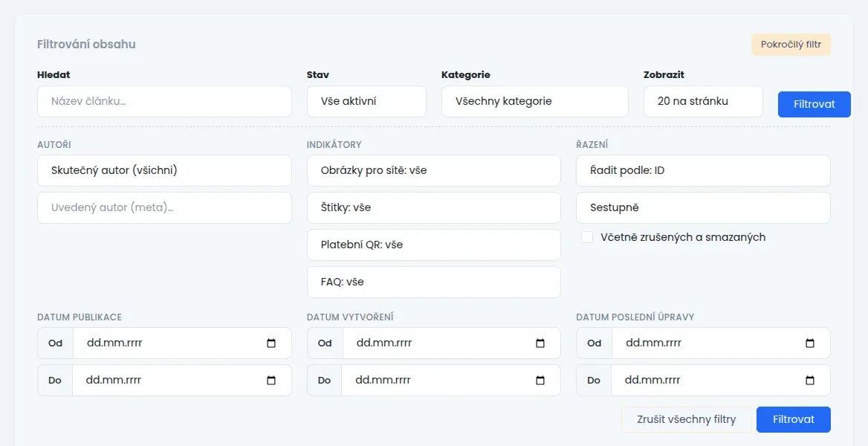Open calendar picker for publication date Do
Image resolution: width=868 pixels, height=446 pixels.
click(271, 380)
